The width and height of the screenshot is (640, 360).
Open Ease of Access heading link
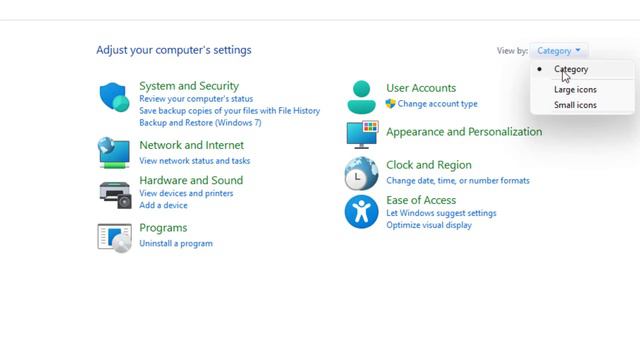point(421,200)
